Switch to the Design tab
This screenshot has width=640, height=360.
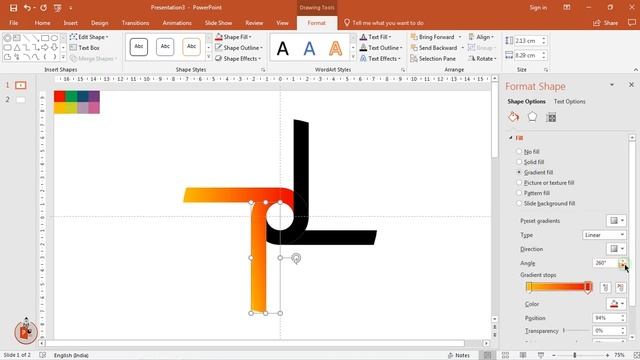100,23
